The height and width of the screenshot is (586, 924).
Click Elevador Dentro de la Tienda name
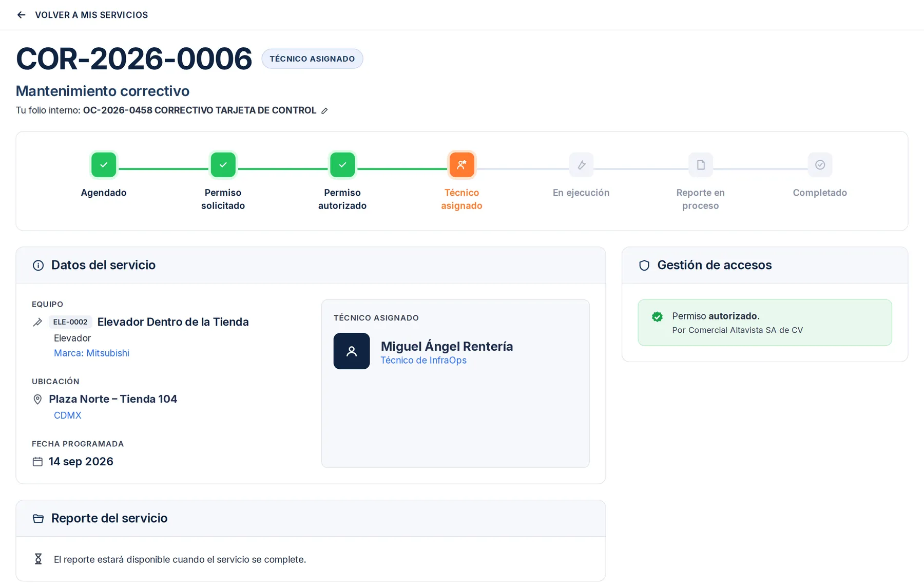click(173, 322)
